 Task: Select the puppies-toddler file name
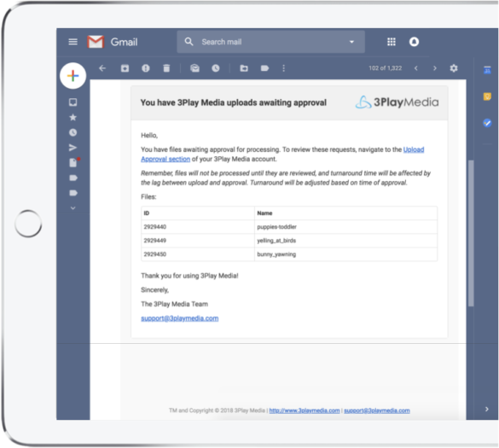pyautogui.click(x=276, y=227)
